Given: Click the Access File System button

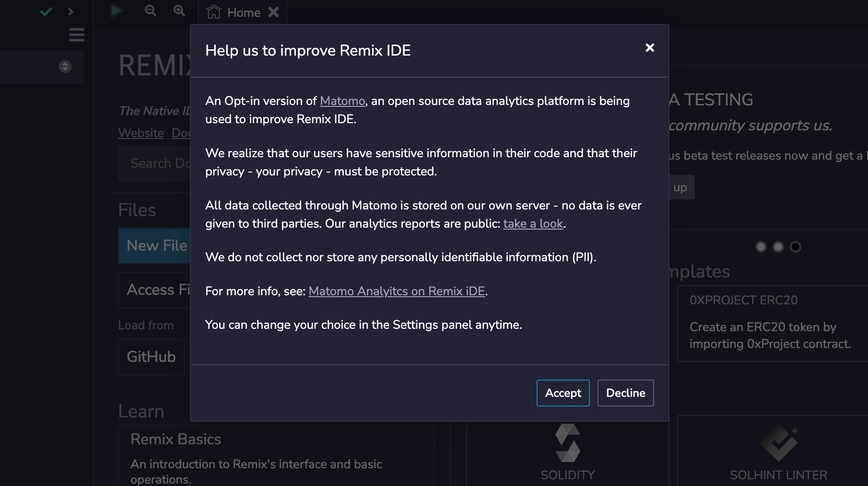Looking at the screenshot, I should pyautogui.click(x=154, y=290).
